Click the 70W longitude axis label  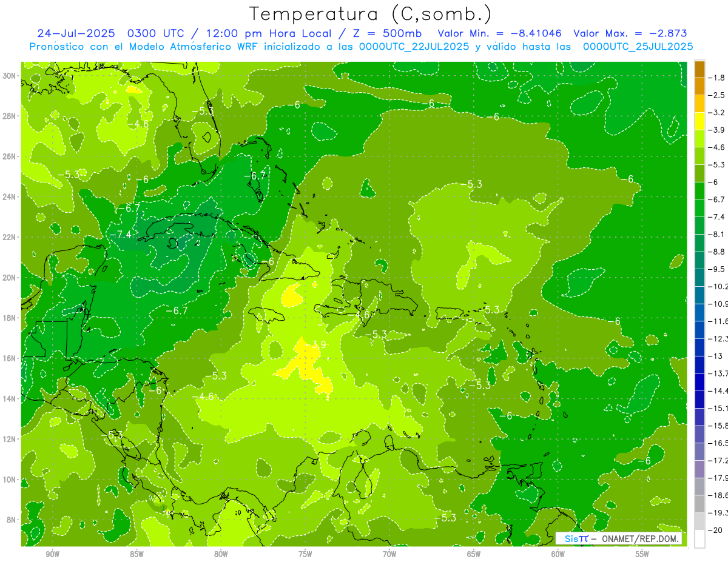[x=389, y=554]
